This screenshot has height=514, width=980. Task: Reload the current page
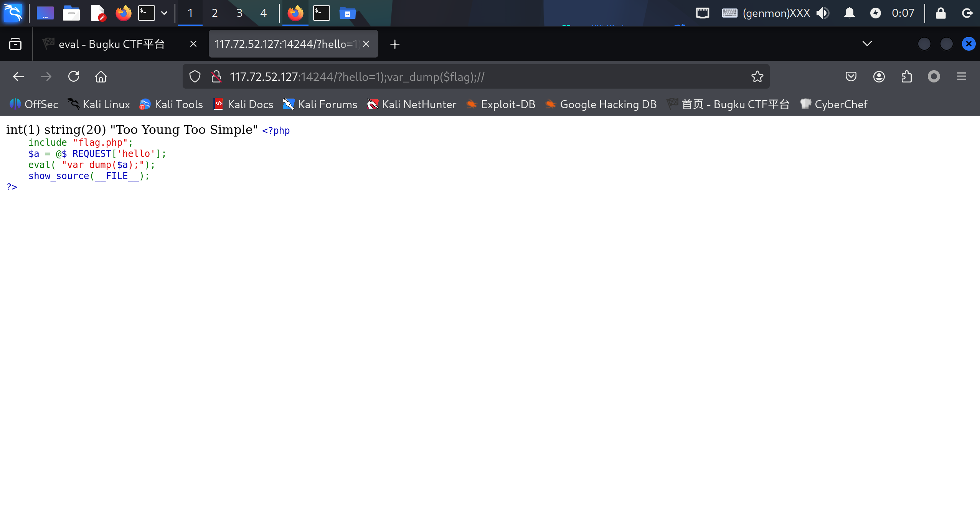74,77
